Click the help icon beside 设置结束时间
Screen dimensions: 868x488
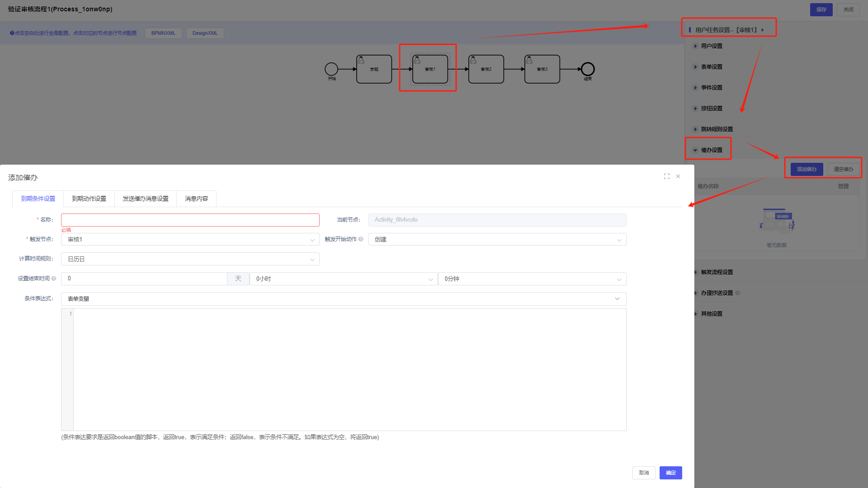[54, 279]
